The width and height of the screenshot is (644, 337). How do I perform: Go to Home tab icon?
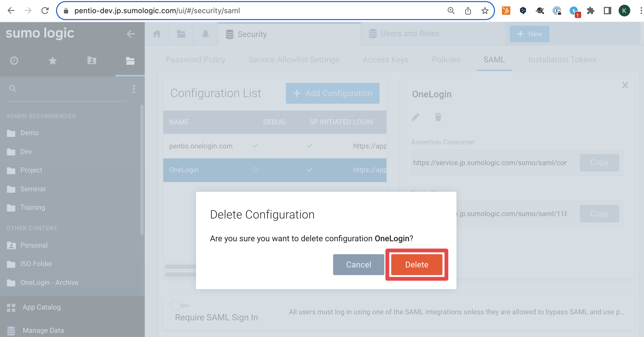(157, 34)
